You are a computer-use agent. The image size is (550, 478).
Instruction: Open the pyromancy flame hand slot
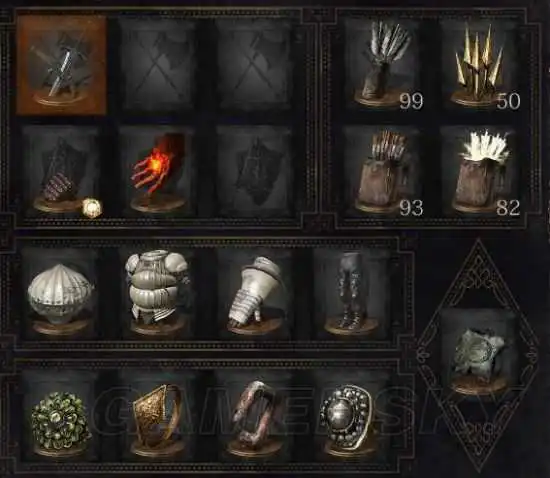(x=156, y=171)
